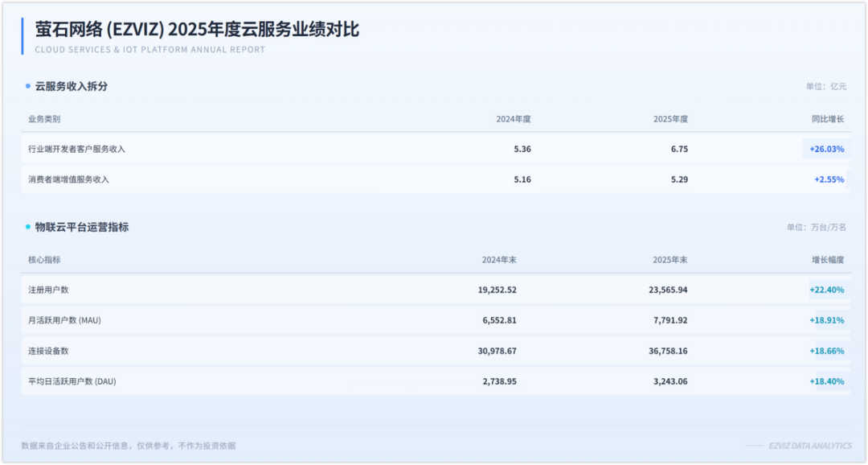The image size is (868, 465).
Task: Click the blue dot beside 云服务收入拆分
Action: coord(27,86)
